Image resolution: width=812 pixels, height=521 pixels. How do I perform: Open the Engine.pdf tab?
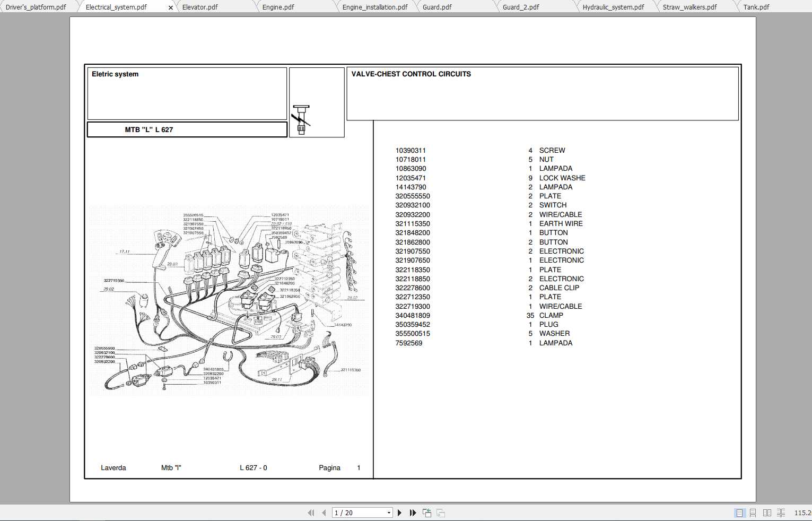click(x=276, y=7)
